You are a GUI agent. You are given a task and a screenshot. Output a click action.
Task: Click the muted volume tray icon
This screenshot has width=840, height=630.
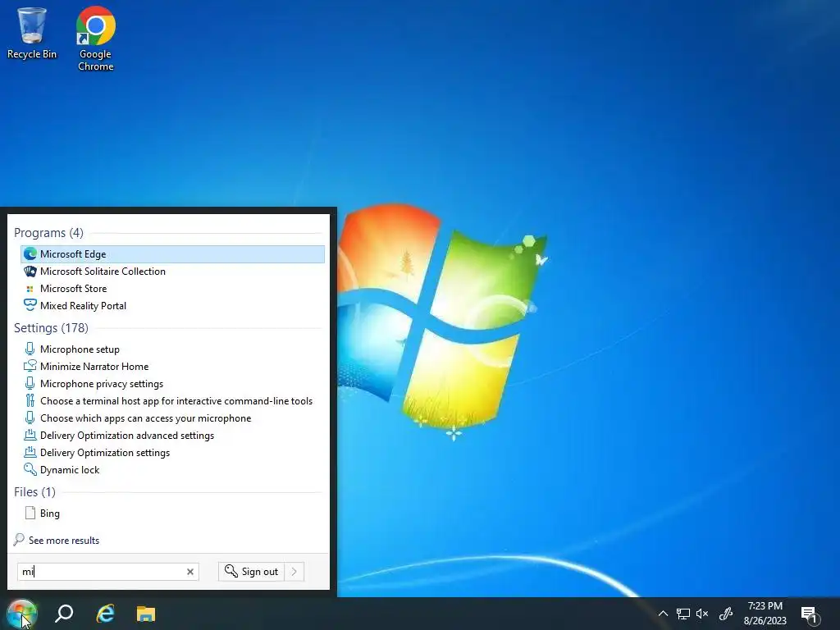(x=702, y=614)
